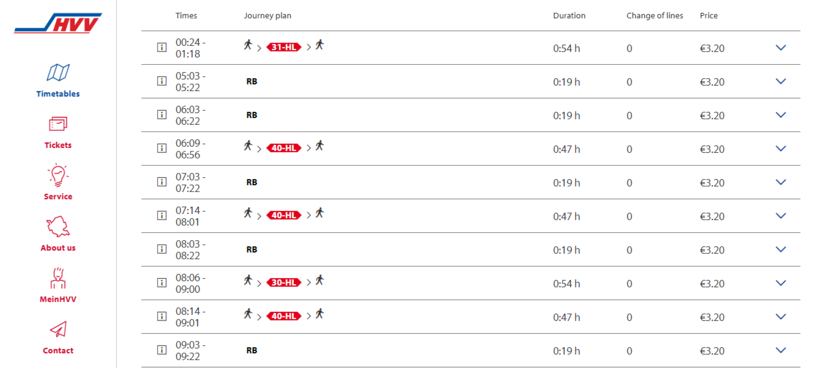Expand the 09:03 - 09:22 journey chevron
This screenshot has width=820, height=368.
781,350
